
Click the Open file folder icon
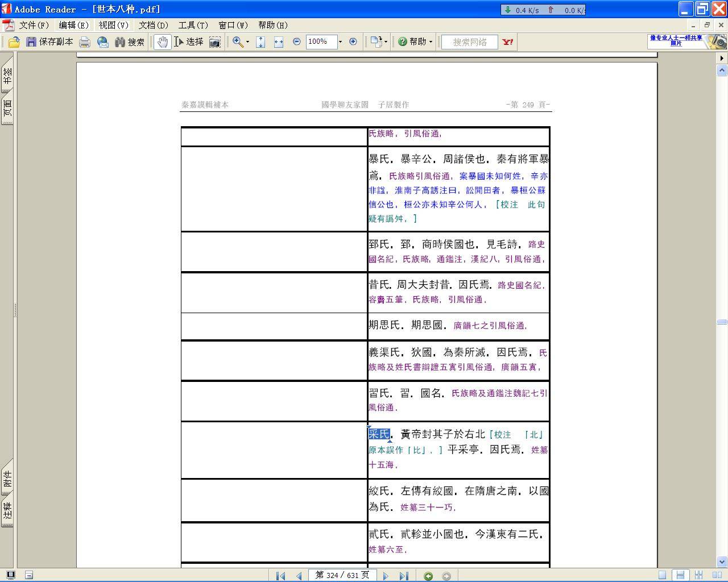coord(14,42)
